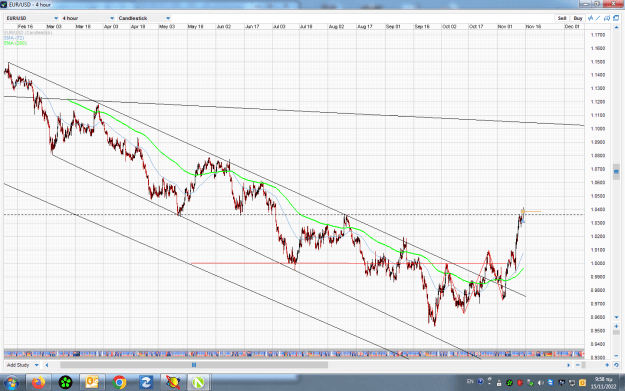Click the zoom out minus button
The width and height of the screenshot is (625, 391).
click(578, 365)
